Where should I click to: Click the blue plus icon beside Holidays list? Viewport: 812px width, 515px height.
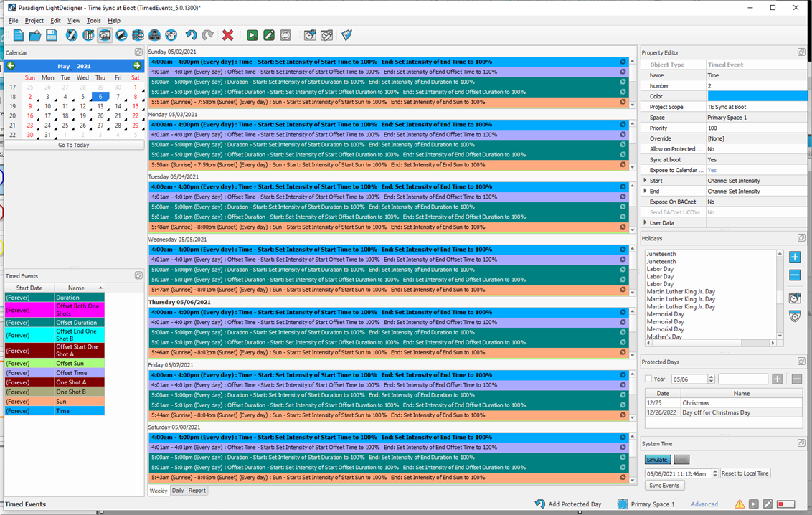(x=795, y=257)
